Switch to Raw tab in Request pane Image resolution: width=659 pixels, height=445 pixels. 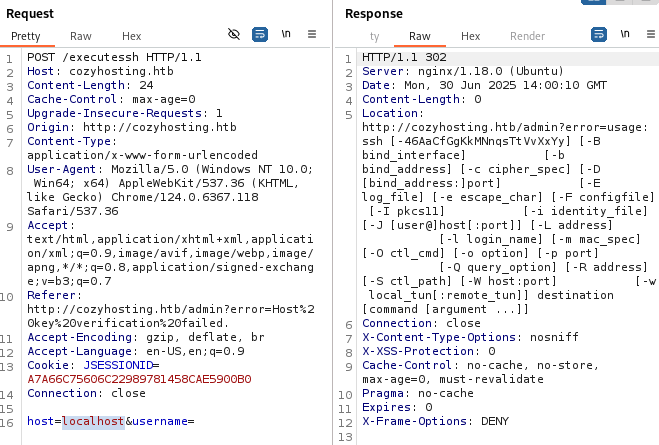(81, 36)
